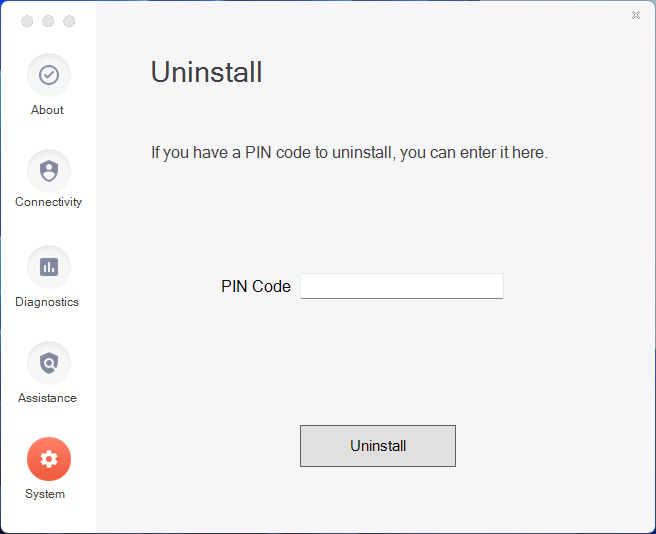Screen dimensions: 656x534
Task: Switch to the About tab label
Action: [x=47, y=110]
